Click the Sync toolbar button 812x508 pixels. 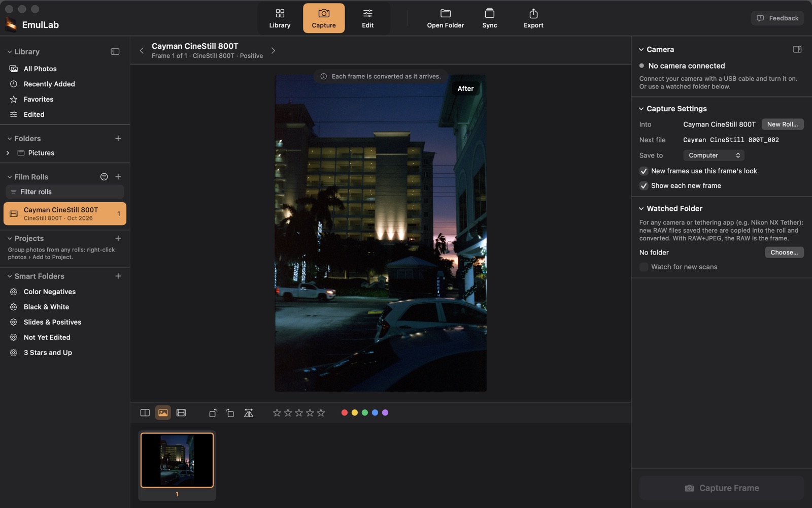pos(489,18)
